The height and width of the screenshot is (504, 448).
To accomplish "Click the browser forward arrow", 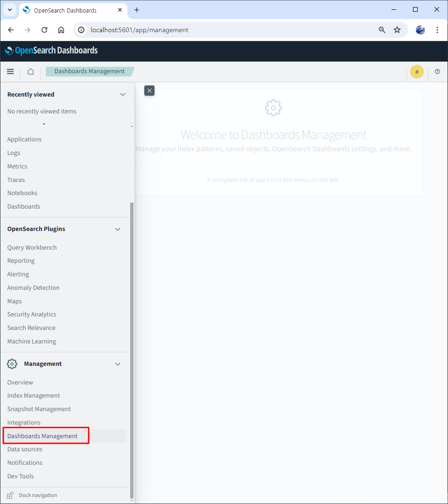I will 28,30.
